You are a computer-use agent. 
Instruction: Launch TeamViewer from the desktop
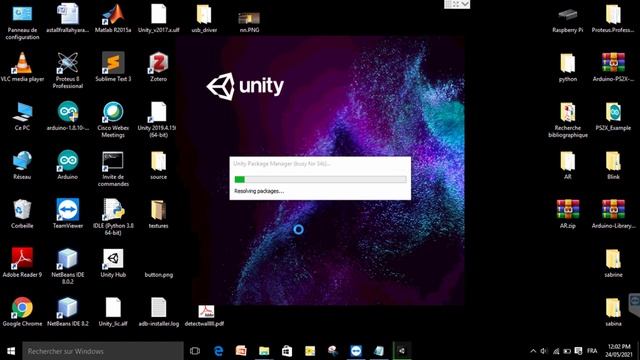coord(68,214)
